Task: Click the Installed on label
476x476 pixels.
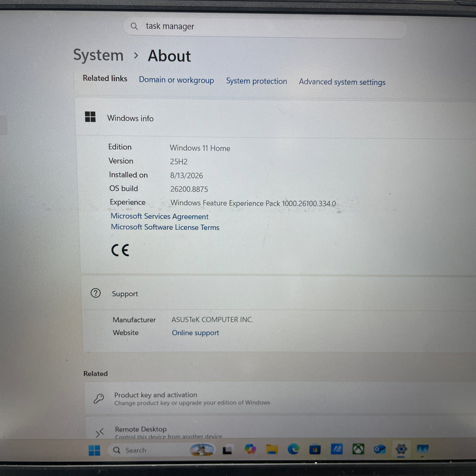Action: pos(128,175)
